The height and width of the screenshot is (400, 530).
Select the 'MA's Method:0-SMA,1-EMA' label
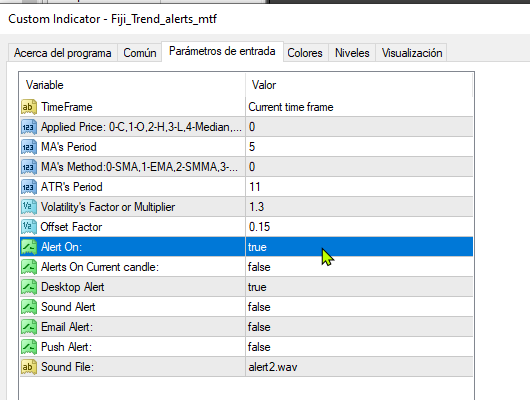139,167
